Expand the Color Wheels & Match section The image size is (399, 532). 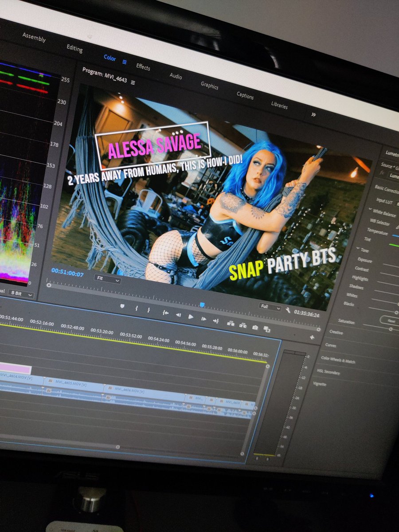pos(338,360)
